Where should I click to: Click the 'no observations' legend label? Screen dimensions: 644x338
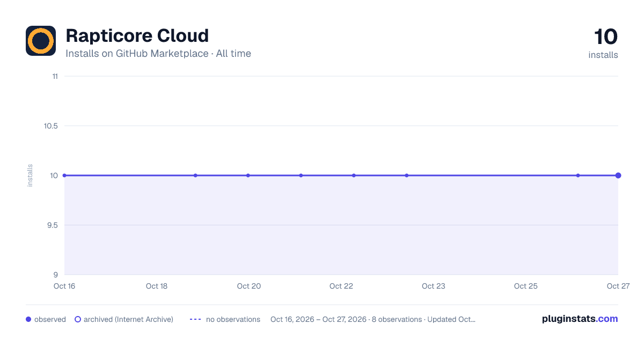[x=233, y=319]
